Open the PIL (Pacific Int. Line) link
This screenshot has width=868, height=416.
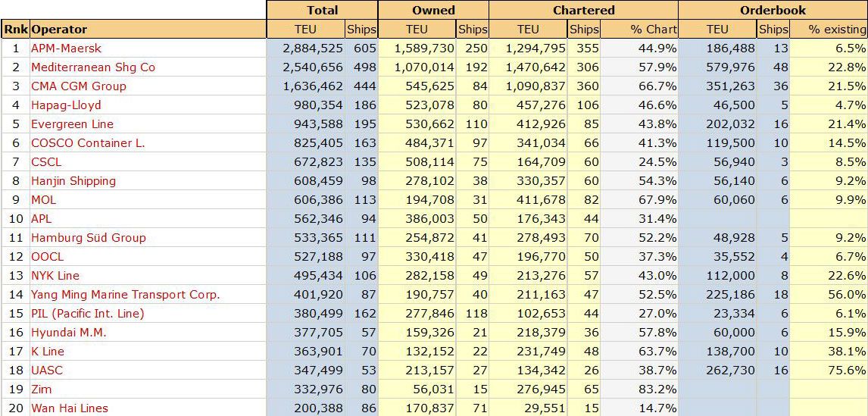[x=87, y=313]
